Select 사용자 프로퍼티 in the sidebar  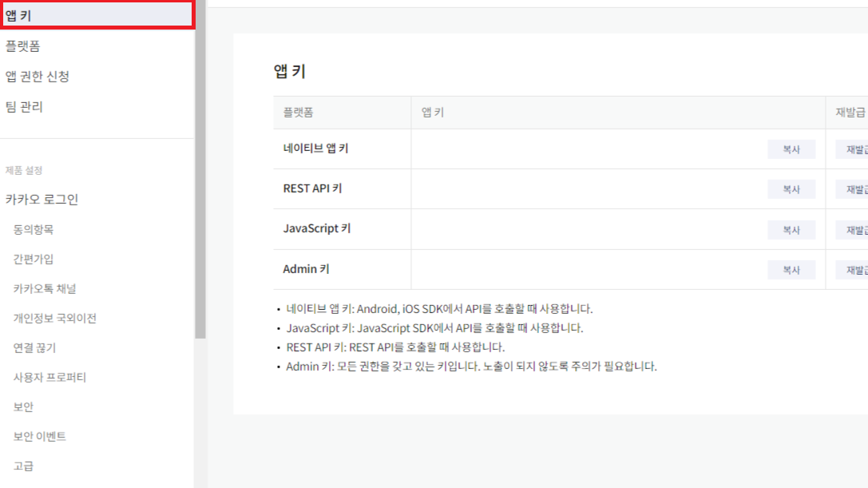tap(50, 377)
